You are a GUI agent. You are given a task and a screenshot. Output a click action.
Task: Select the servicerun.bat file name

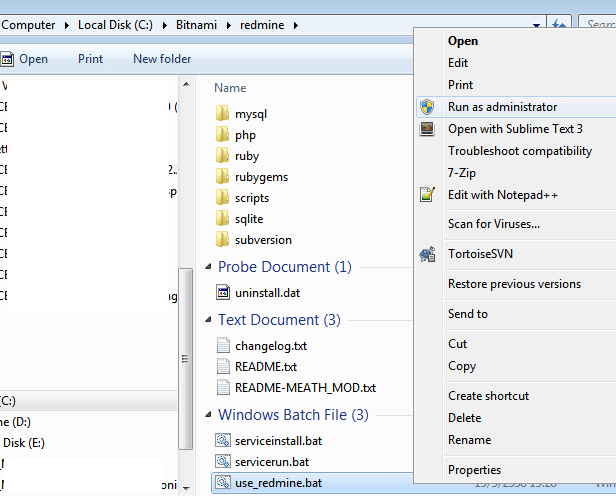click(272, 462)
